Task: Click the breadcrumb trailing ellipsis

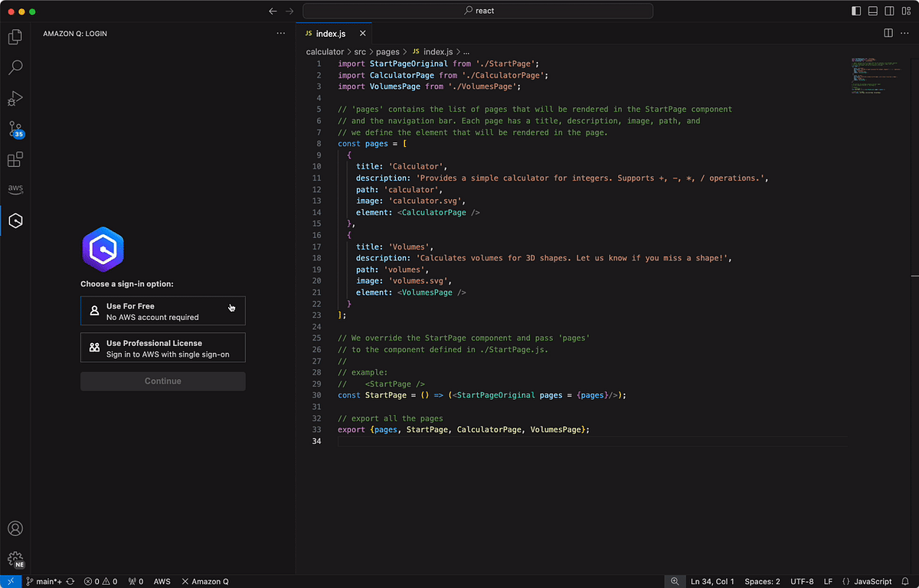Action: [466, 51]
